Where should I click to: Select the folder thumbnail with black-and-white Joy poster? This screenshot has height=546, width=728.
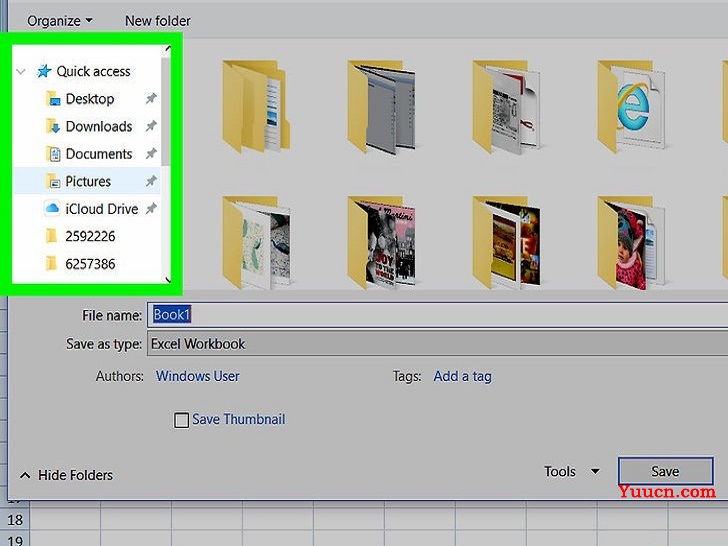pos(381,242)
